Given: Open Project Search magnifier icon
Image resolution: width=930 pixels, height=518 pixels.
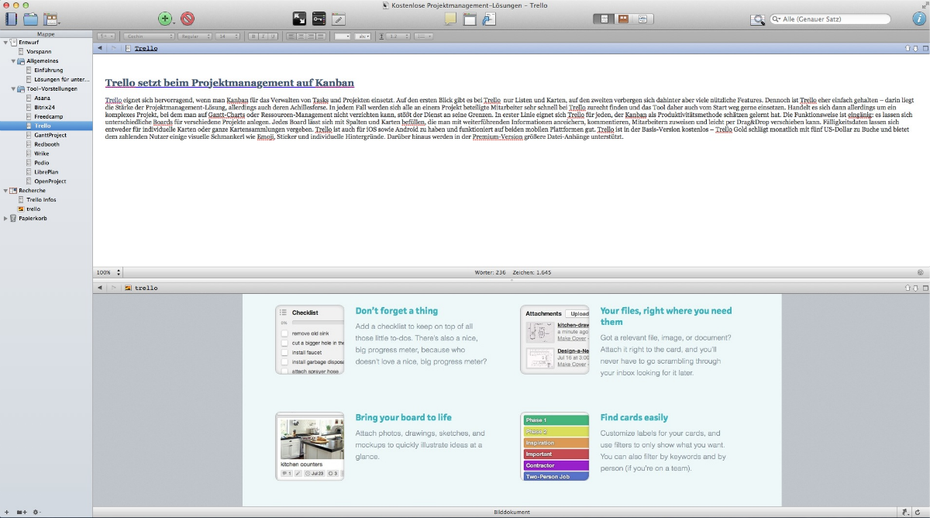Looking at the screenshot, I should 757,20.
